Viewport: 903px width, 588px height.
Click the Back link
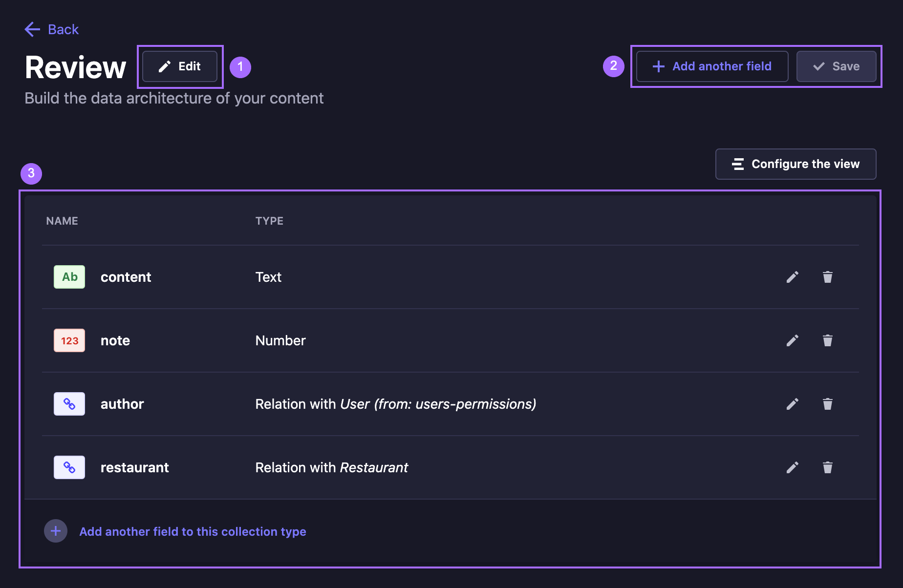63,29
